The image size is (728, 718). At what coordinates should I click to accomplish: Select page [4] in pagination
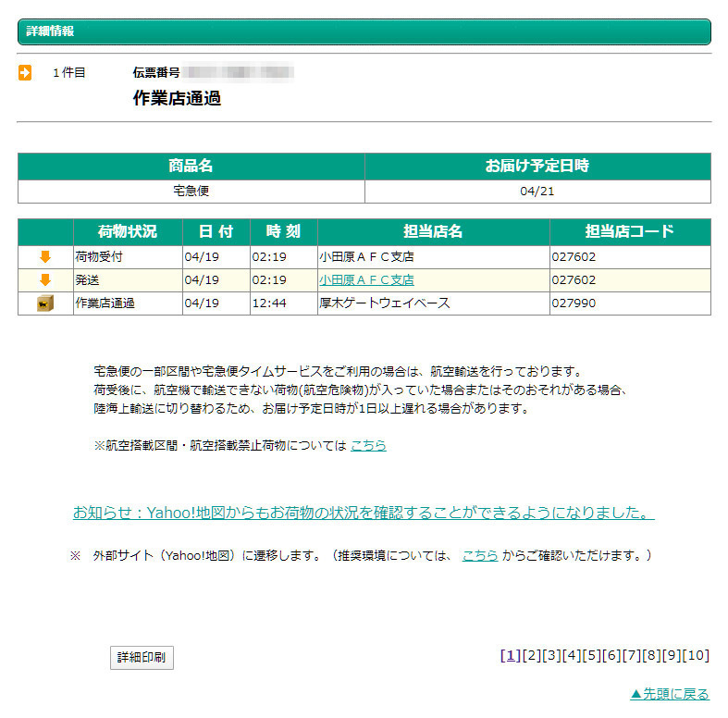point(572,656)
